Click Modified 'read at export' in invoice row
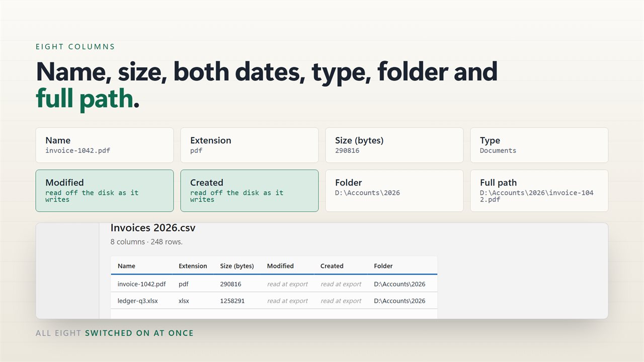This screenshot has height=362, width=644. click(x=287, y=284)
